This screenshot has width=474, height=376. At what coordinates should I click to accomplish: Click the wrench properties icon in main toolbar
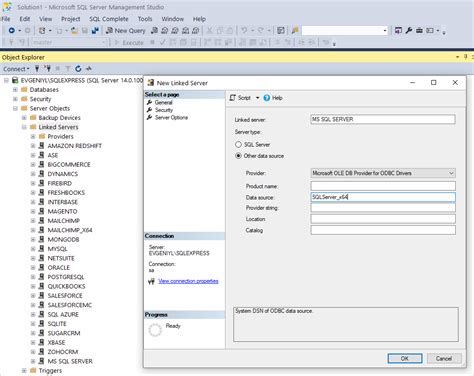coord(409,30)
